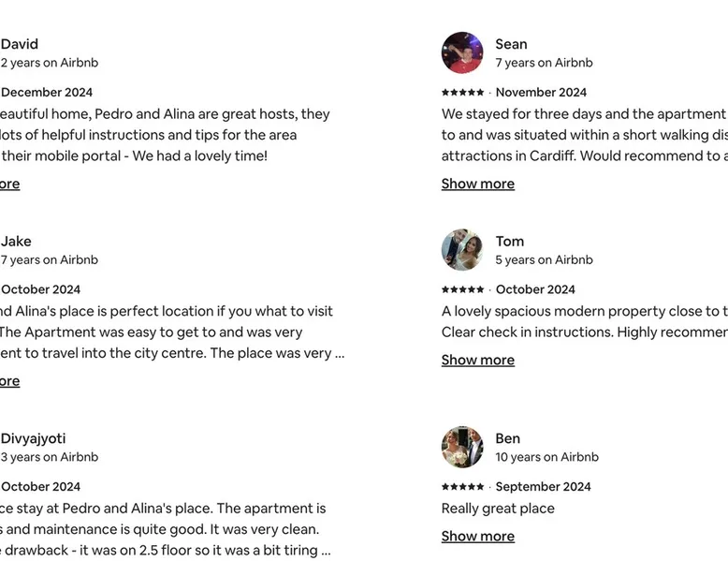
Task: Expand Ben's review with Show more
Action: (478, 536)
